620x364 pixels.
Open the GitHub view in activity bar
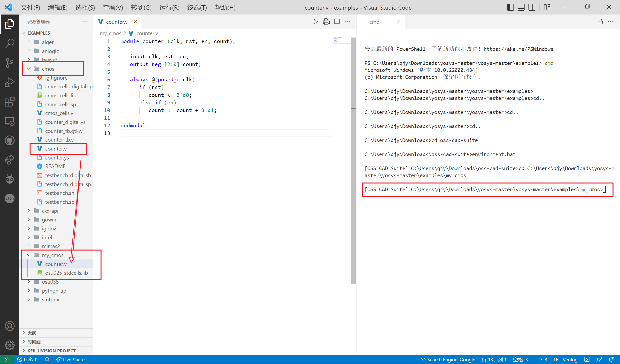pyautogui.click(x=10, y=140)
